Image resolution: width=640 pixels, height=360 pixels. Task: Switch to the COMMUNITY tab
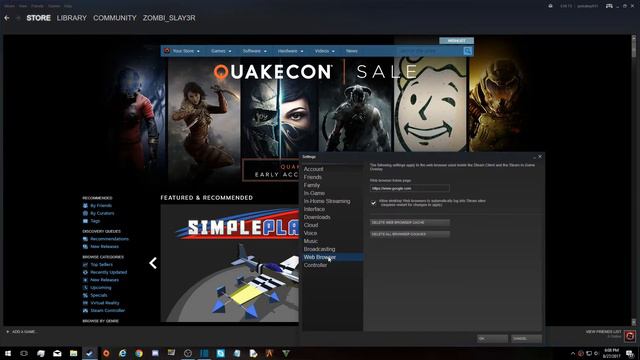tap(115, 18)
